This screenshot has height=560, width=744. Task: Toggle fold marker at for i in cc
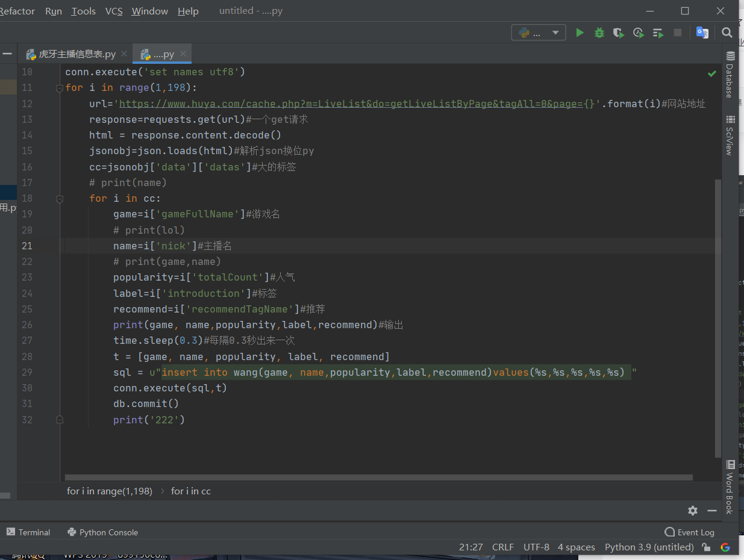(59, 198)
